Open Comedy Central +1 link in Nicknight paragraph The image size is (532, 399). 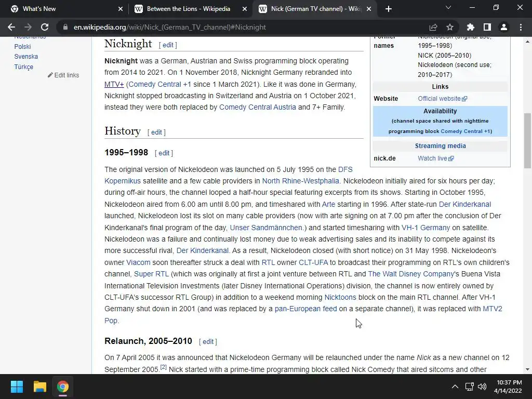(160, 84)
